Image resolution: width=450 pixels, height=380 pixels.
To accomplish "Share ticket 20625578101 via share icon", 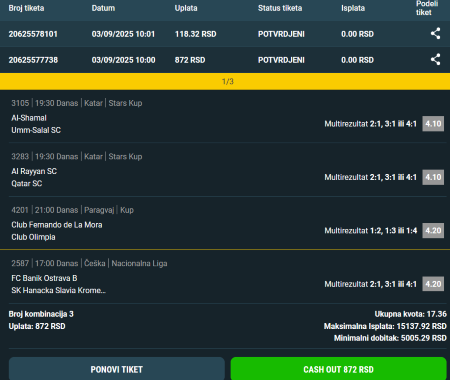I will coord(435,34).
